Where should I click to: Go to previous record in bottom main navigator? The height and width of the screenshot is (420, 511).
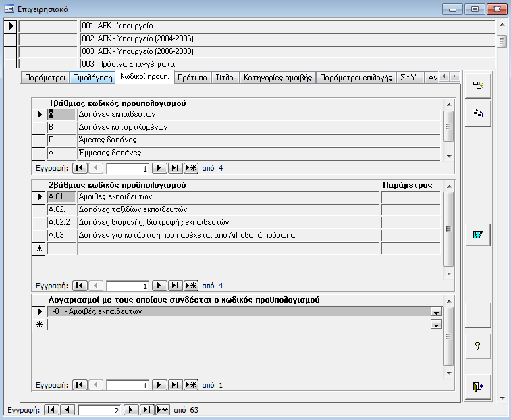tap(68, 410)
